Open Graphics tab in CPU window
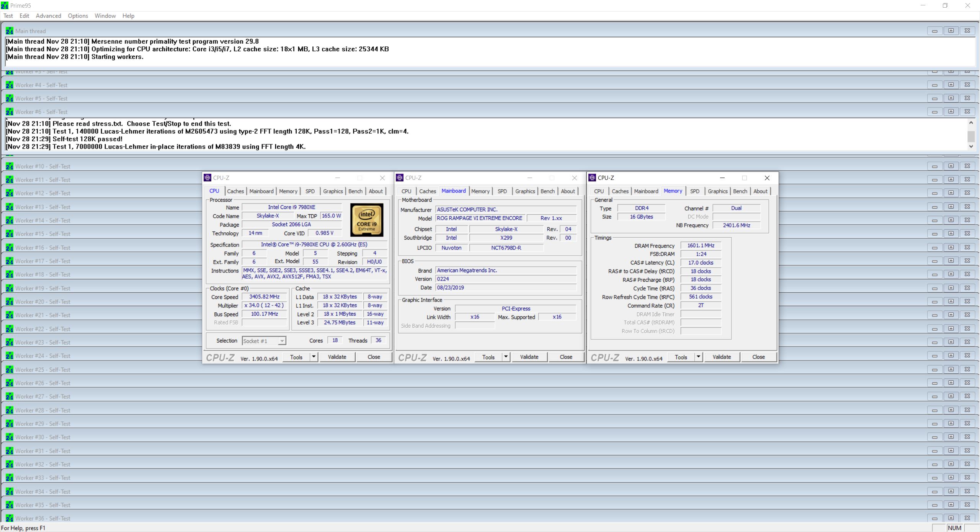This screenshot has width=980, height=532. click(x=333, y=191)
